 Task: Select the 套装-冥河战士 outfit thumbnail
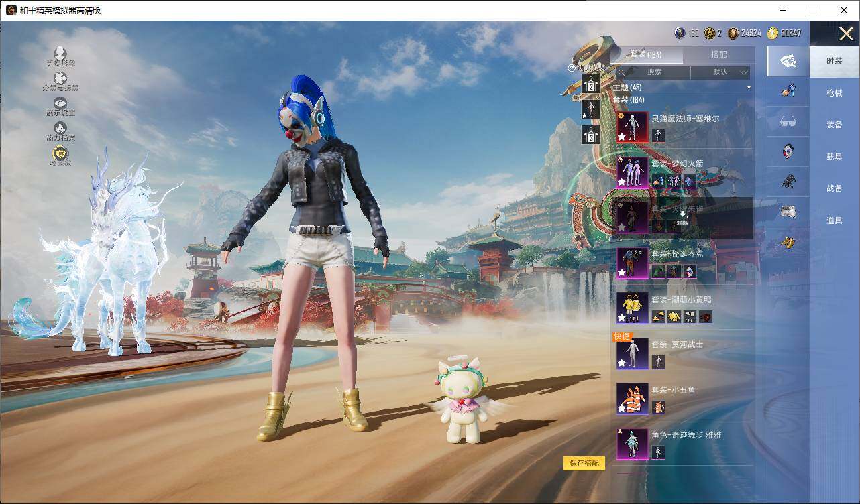coord(633,353)
